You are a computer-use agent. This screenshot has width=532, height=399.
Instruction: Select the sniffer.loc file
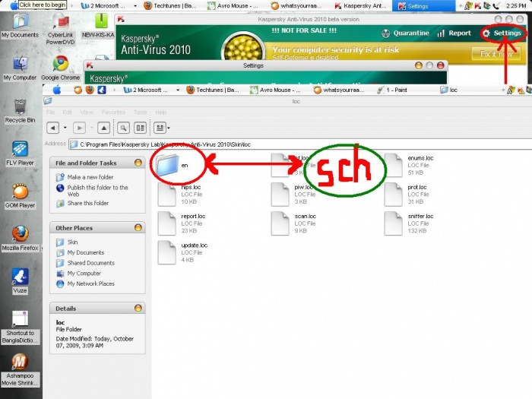pyautogui.click(x=409, y=223)
